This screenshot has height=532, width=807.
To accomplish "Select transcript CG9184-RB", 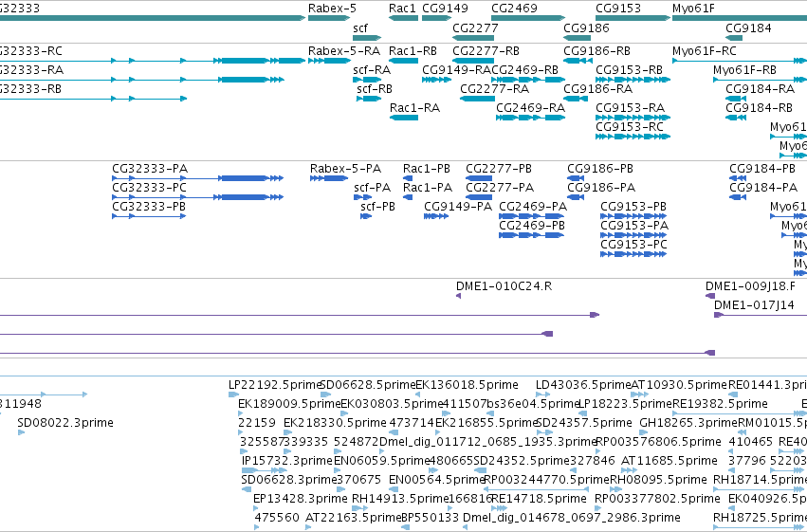I will 736,118.
